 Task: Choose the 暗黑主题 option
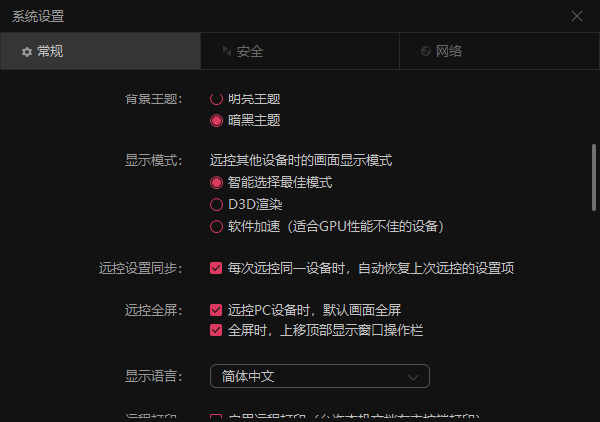click(x=216, y=120)
